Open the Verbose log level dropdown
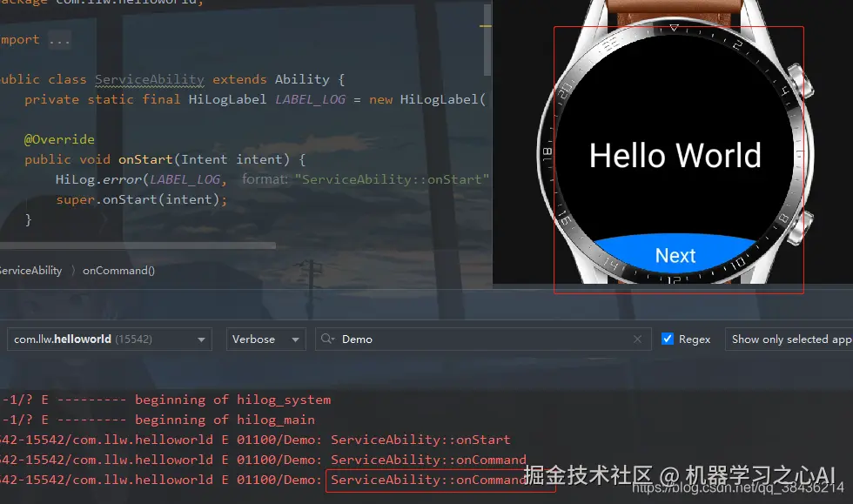 pyautogui.click(x=265, y=339)
